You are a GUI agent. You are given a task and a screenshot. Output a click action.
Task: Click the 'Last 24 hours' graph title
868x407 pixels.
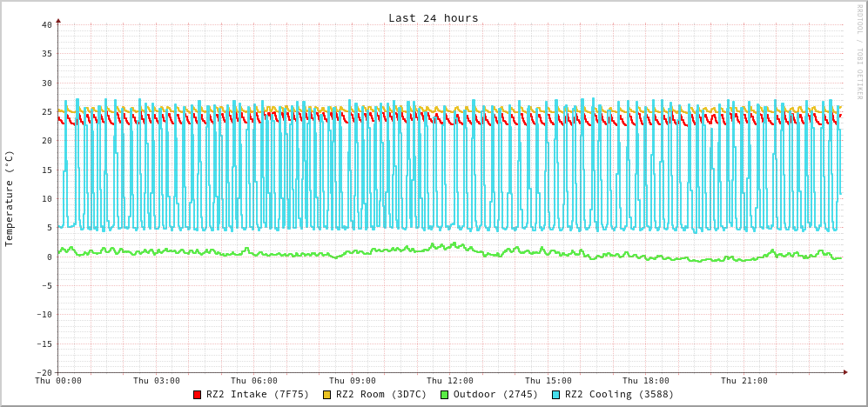pyautogui.click(x=433, y=18)
